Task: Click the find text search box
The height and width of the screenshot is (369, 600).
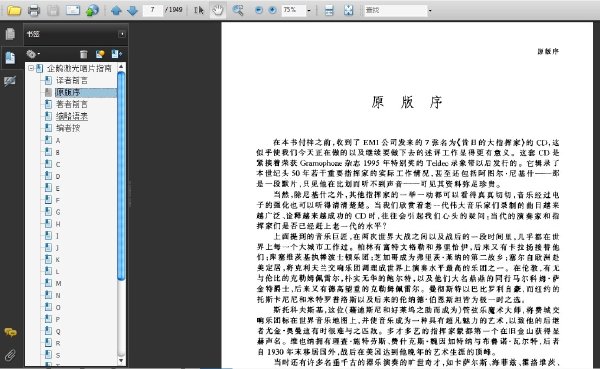Action: point(395,10)
